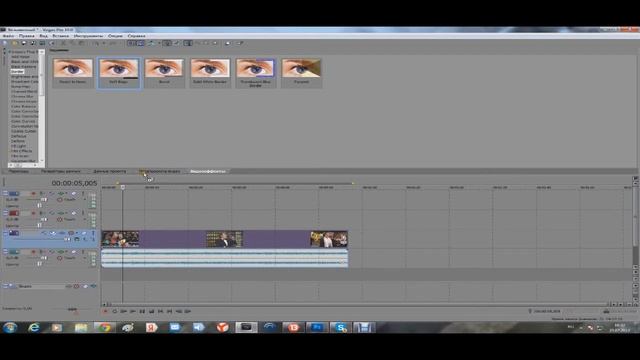Open the Файл menu
The width and height of the screenshot is (640, 360).
(8, 36)
